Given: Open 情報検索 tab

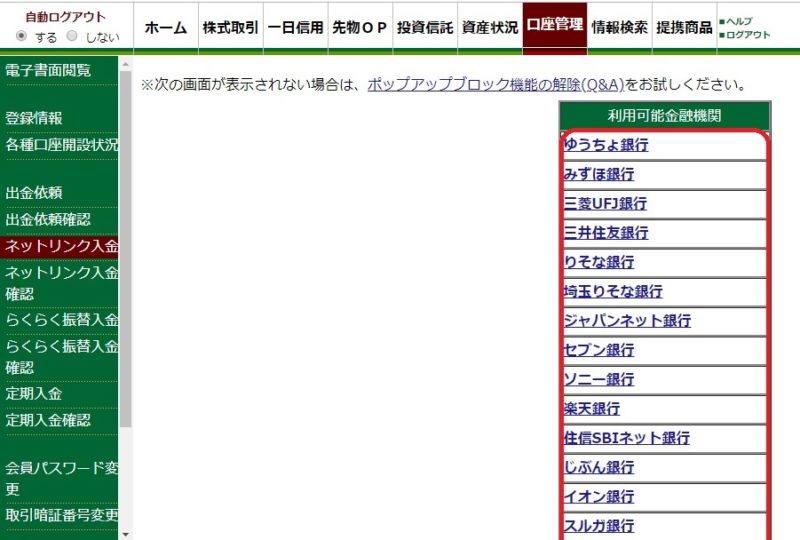Looking at the screenshot, I should pyautogui.click(x=619, y=27).
